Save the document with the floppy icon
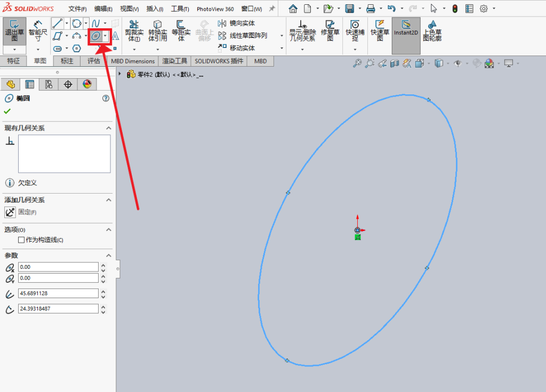Image resolution: width=546 pixels, height=392 pixels. 350,9
